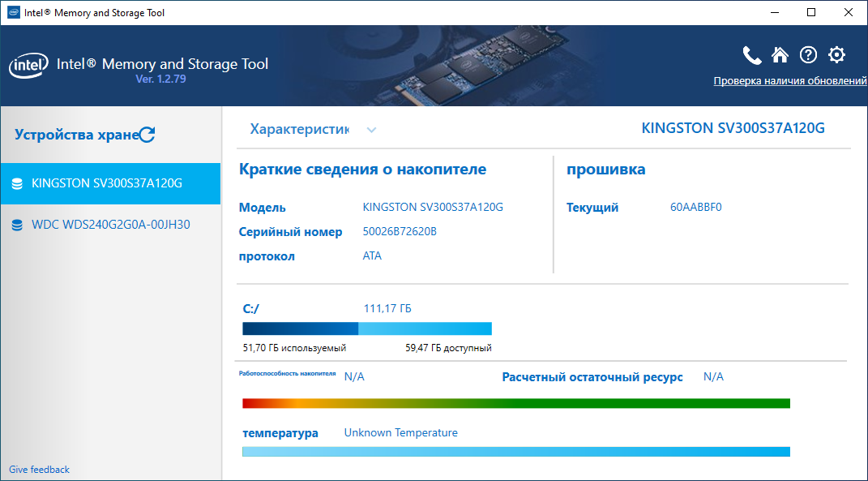
Task: Open the home icon in header
Action: click(780, 55)
